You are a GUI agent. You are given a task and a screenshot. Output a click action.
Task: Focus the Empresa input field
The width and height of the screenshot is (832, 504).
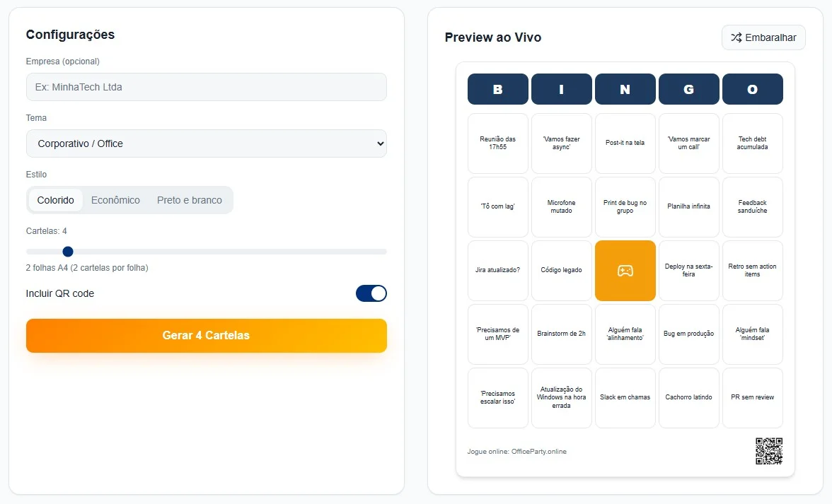[207, 87]
